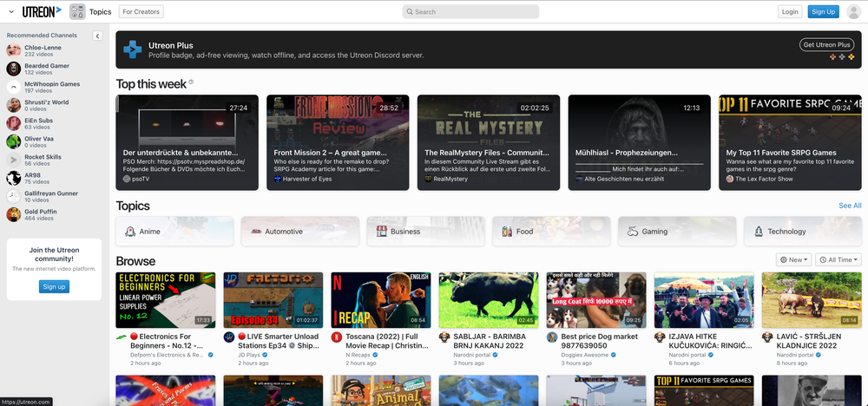Open EiEn Subs channel avatar
The height and width of the screenshot is (406, 868).
pyautogui.click(x=13, y=123)
